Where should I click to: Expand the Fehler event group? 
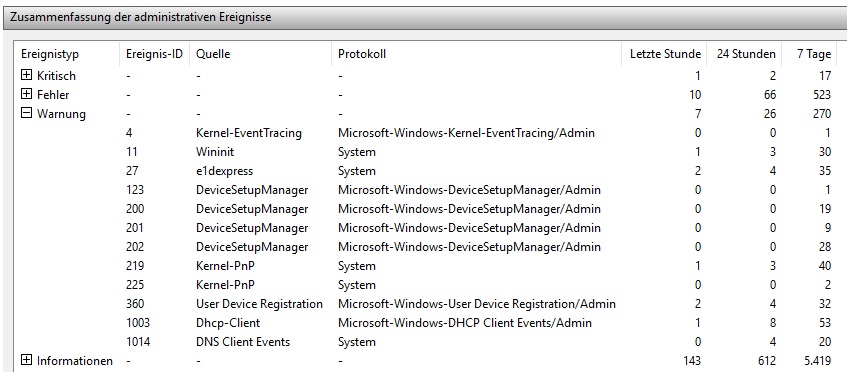(26, 94)
